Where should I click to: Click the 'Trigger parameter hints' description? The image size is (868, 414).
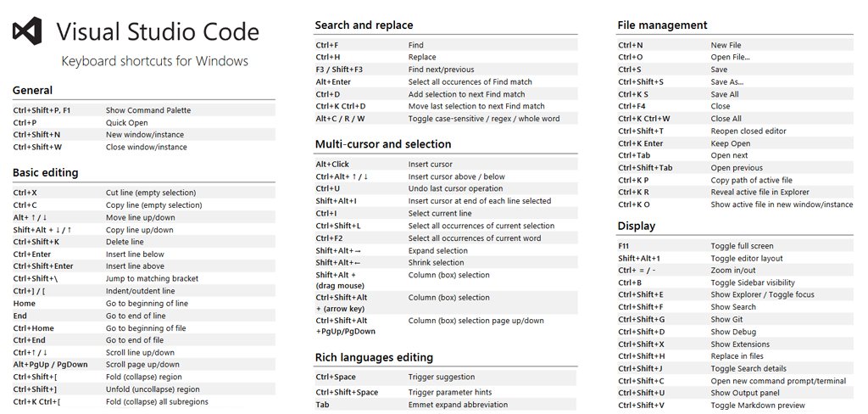tap(450, 393)
